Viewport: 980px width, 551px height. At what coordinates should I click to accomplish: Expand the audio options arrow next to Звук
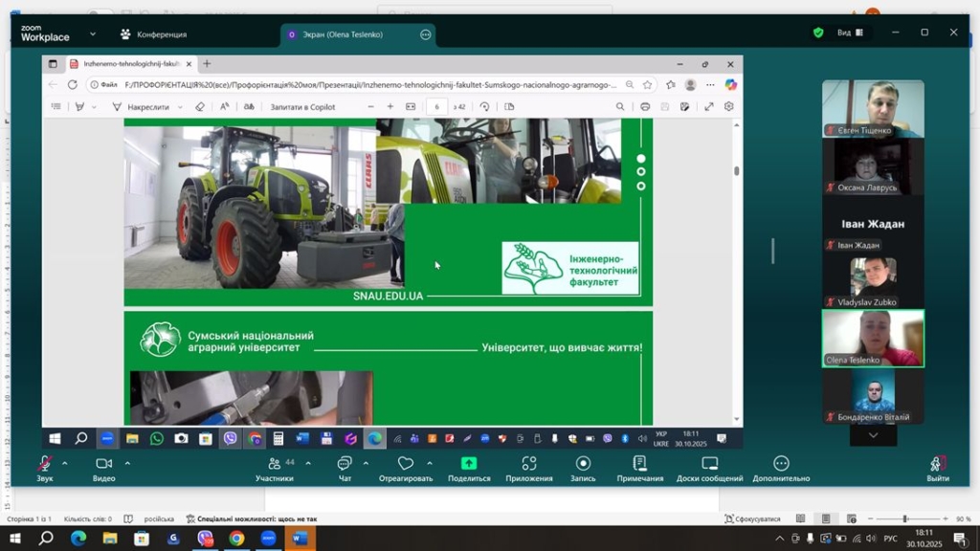coord(65,463)
